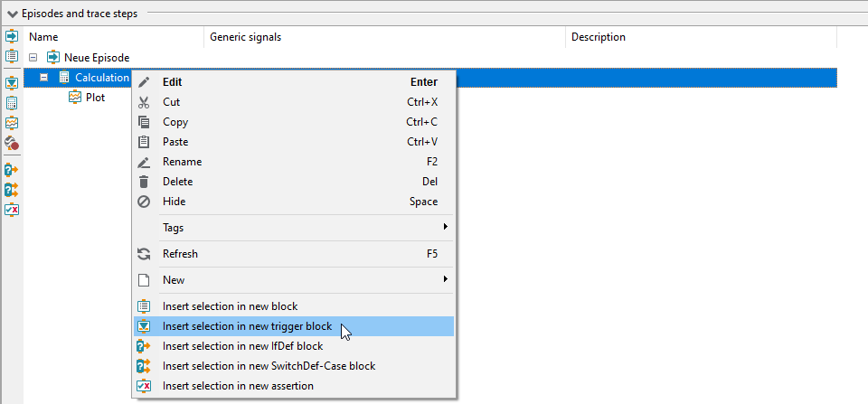The image size is (868, 404).
Task: Choose Edit from the context menu
Action: click(x=294, y=82)
